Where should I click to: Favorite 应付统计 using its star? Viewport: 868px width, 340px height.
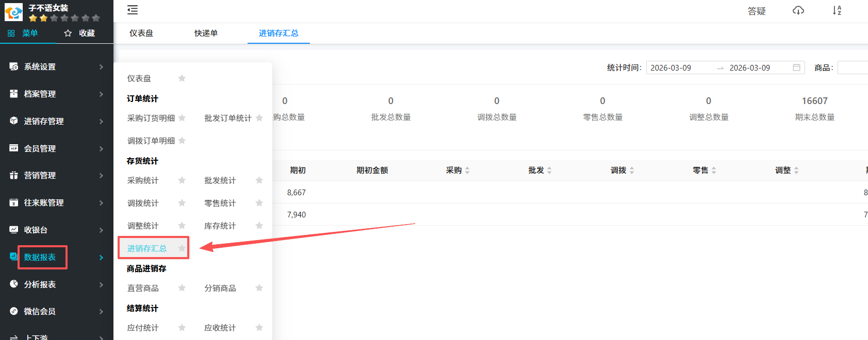click(x=182, y=328)
